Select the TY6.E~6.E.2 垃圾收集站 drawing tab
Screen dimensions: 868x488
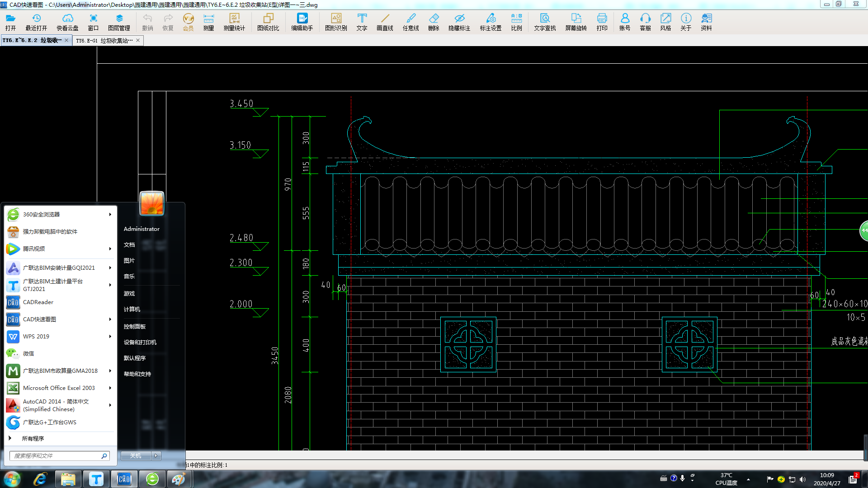32,41
